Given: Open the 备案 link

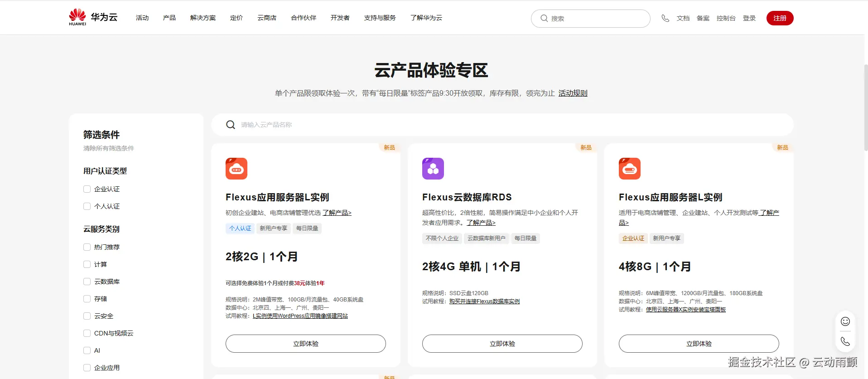Looking at the screenshot, I should [703, 18].
